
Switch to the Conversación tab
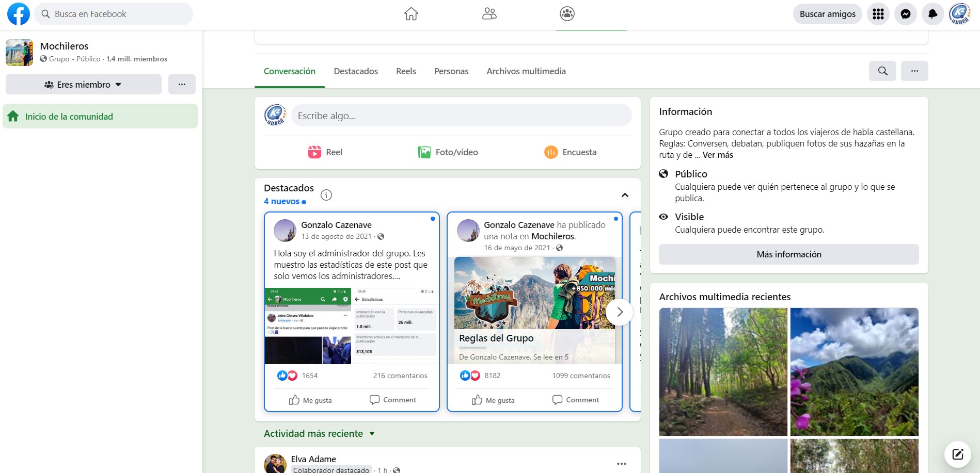pyautogui.click(x=290, y=71)
